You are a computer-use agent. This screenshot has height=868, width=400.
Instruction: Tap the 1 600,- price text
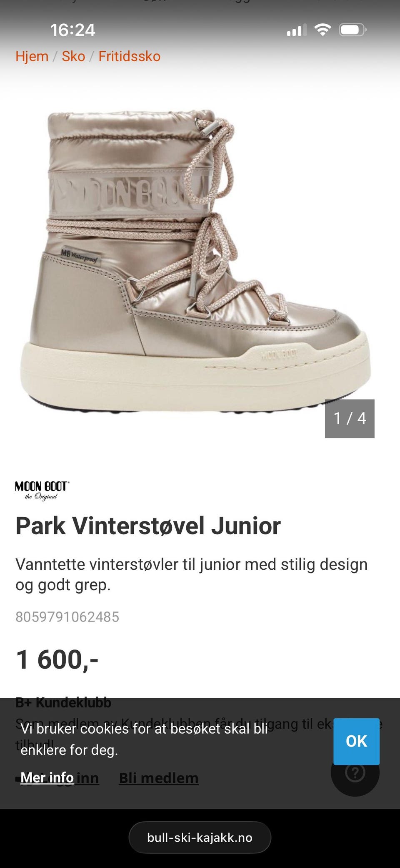(57, 660)
